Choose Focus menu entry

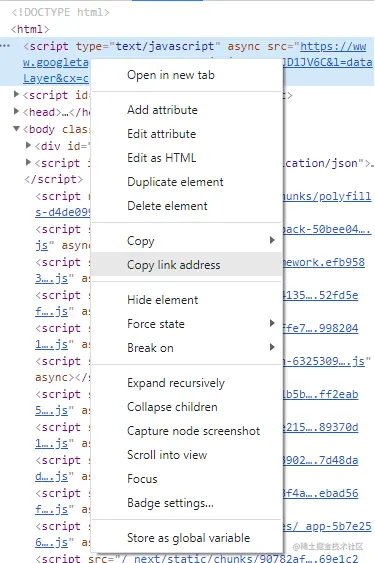click(186, 479)
